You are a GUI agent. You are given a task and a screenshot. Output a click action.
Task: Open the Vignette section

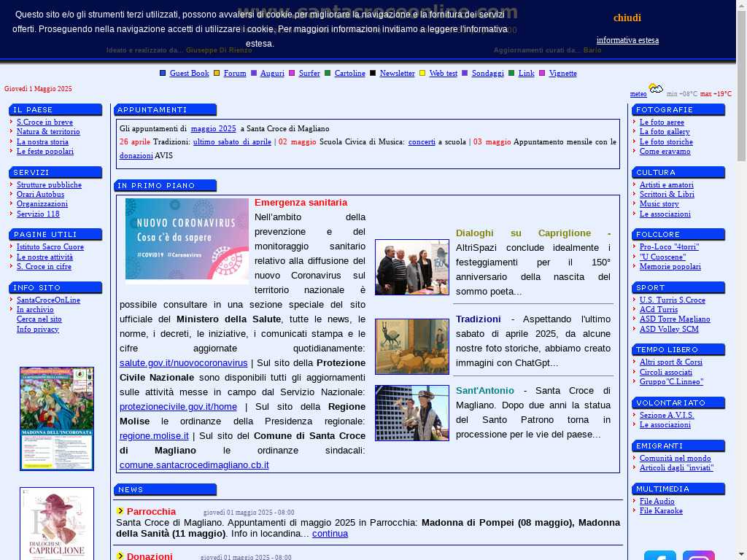[562, 73]
